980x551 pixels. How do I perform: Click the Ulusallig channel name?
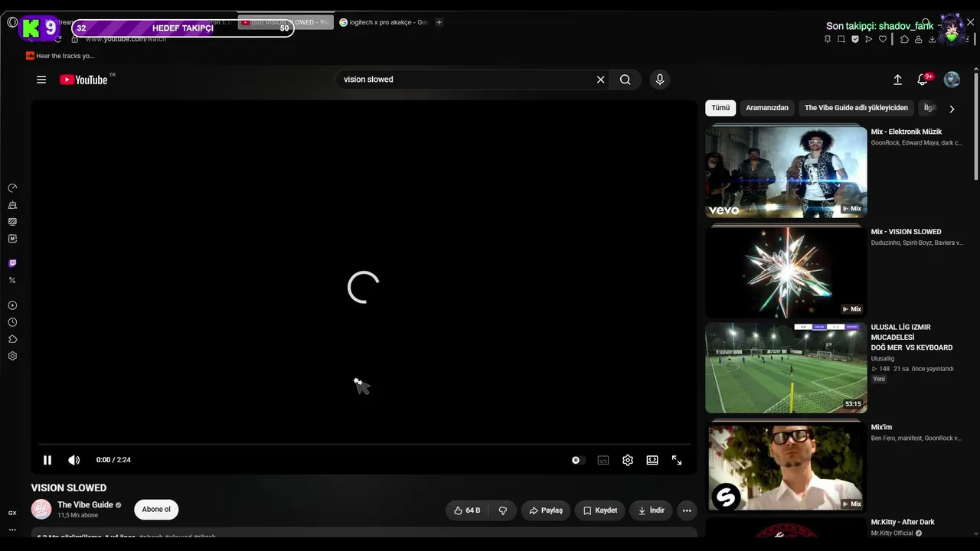point(883,359)
